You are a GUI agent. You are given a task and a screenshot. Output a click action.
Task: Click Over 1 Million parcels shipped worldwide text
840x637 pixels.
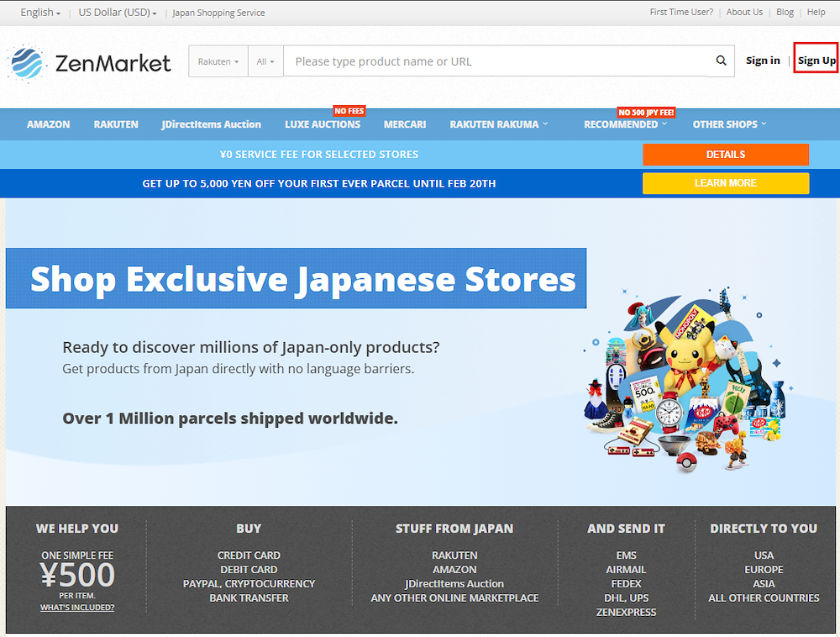(230, 419)
